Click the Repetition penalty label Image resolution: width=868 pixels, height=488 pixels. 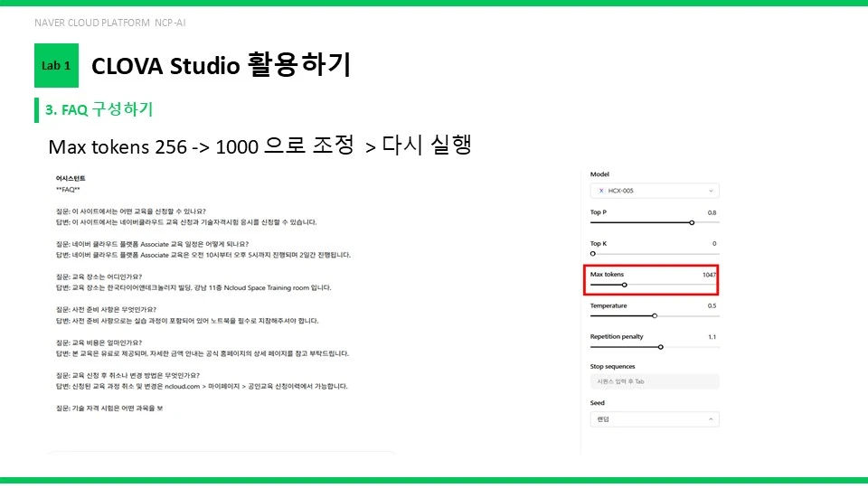pos(617,336)
